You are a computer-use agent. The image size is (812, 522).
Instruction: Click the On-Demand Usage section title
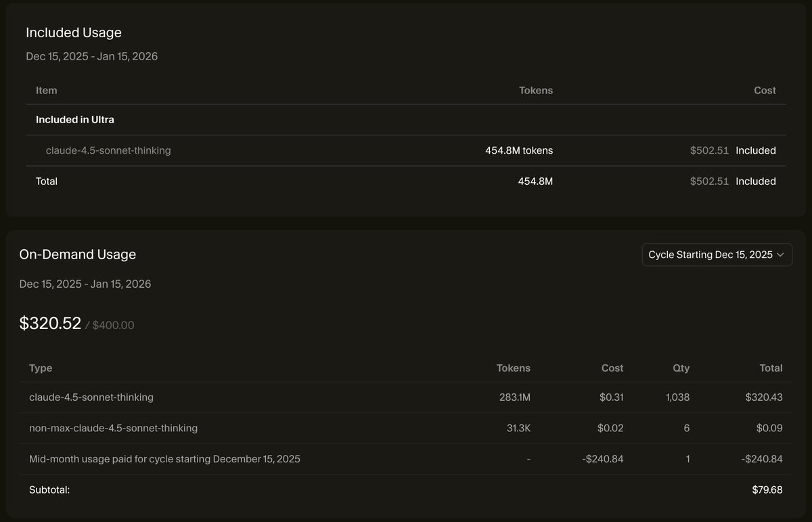click(77, 255)
